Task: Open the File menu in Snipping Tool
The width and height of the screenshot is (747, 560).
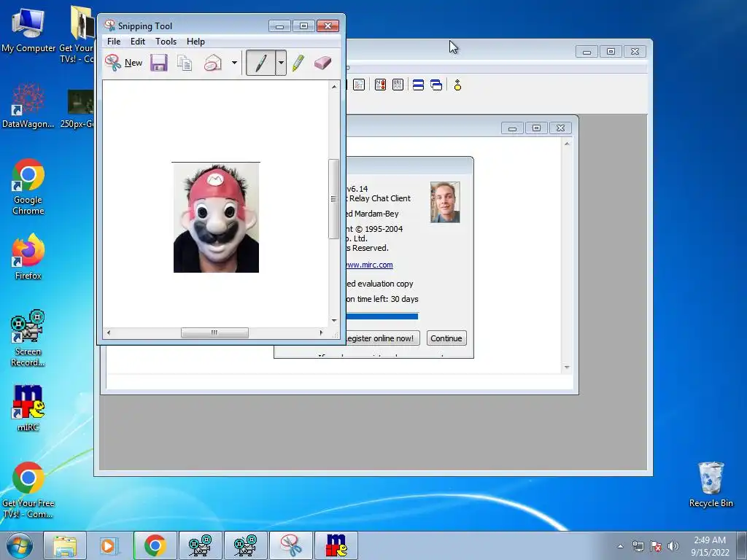Action: pos(113,42)
